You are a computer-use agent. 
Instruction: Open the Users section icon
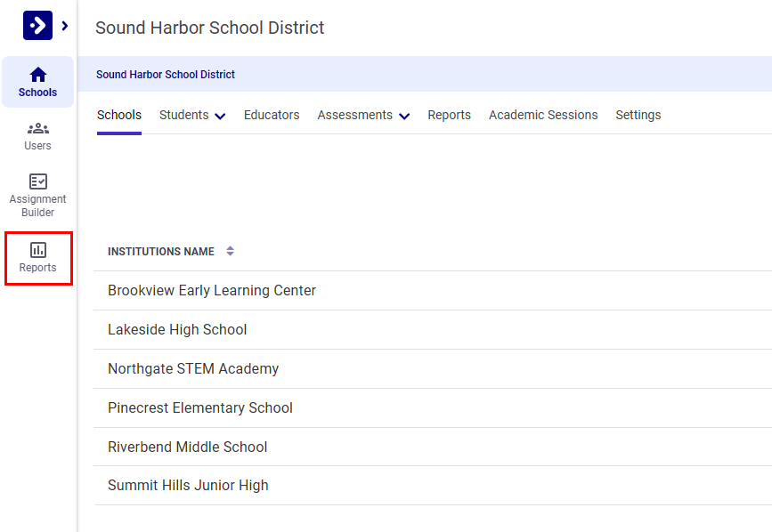37,135
